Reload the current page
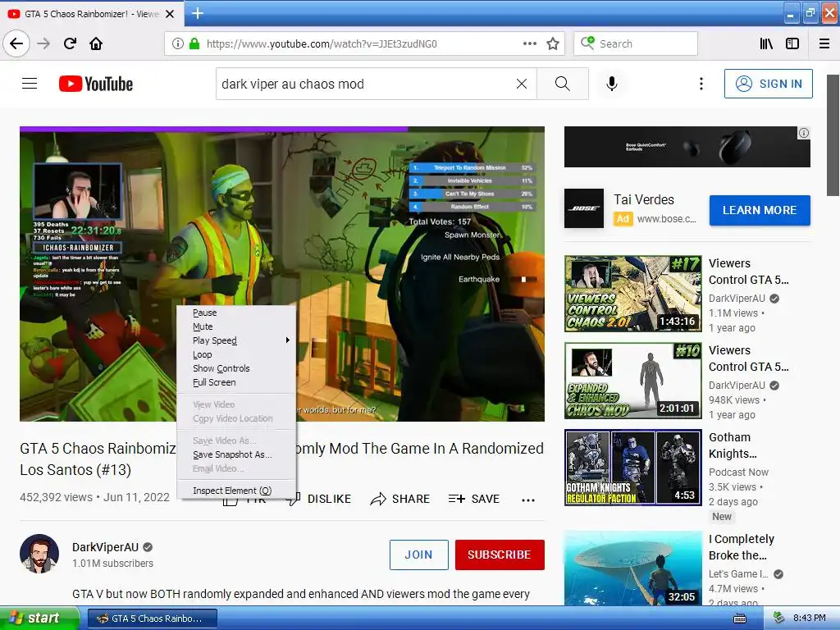Viewport: 840px width, 630px height. (71, 43)
